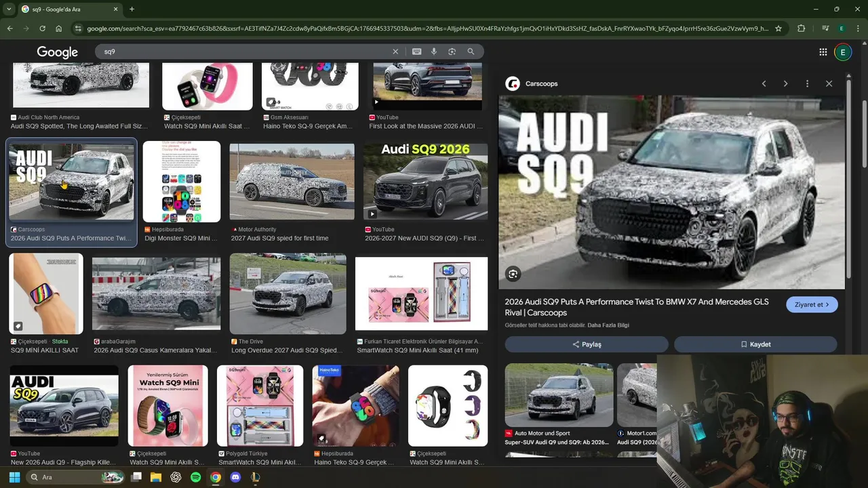Bookmark this page with the star icon

[778, 28]
